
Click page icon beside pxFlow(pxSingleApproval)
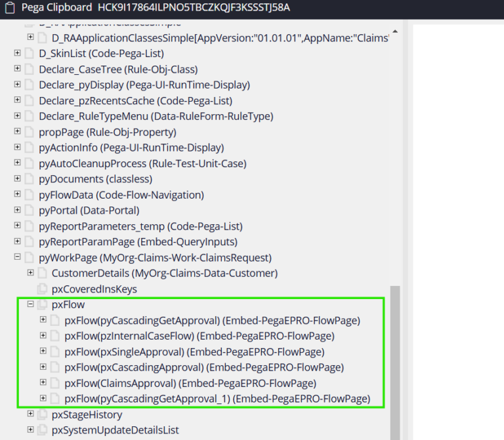tap(55, 351)
